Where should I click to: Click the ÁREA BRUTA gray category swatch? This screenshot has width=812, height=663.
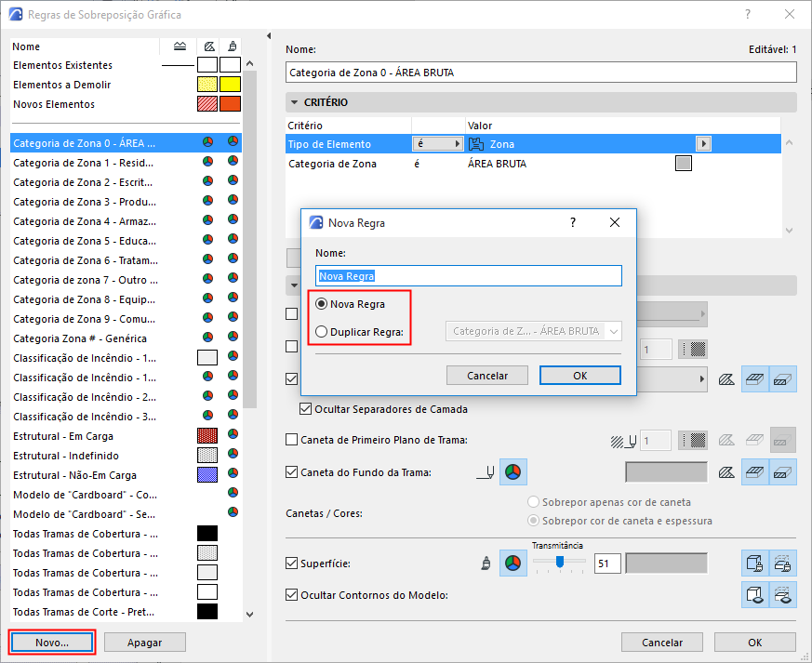coord(684,163)
